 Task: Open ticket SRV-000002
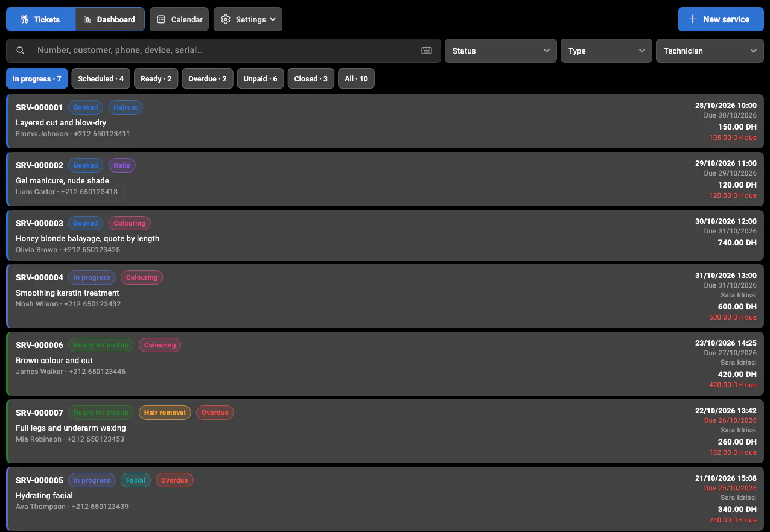pos(385,179)
